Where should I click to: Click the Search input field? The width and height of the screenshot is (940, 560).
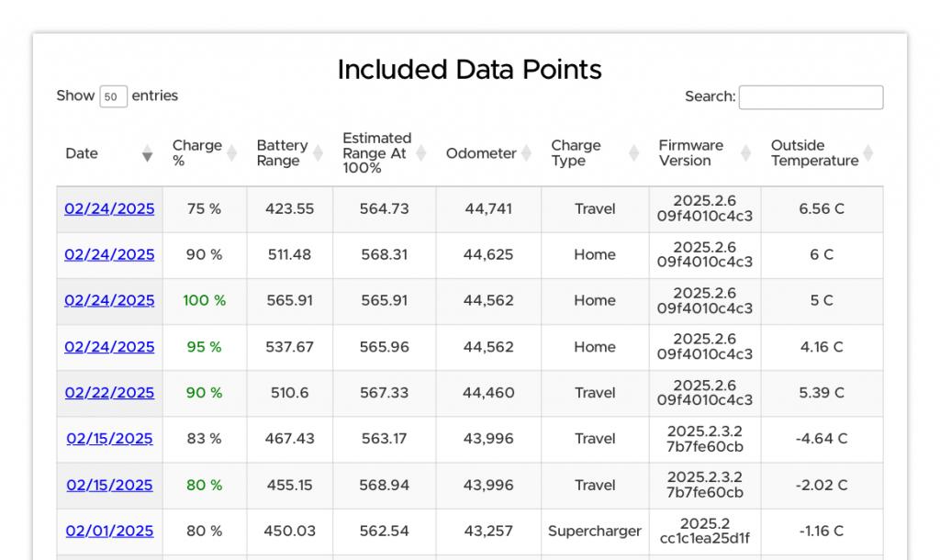coord(811,97)
